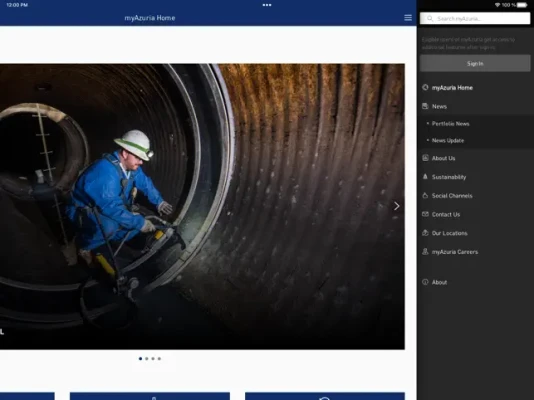Select the fourth carousel page dot
534x400 pixels.
(159, 358)
